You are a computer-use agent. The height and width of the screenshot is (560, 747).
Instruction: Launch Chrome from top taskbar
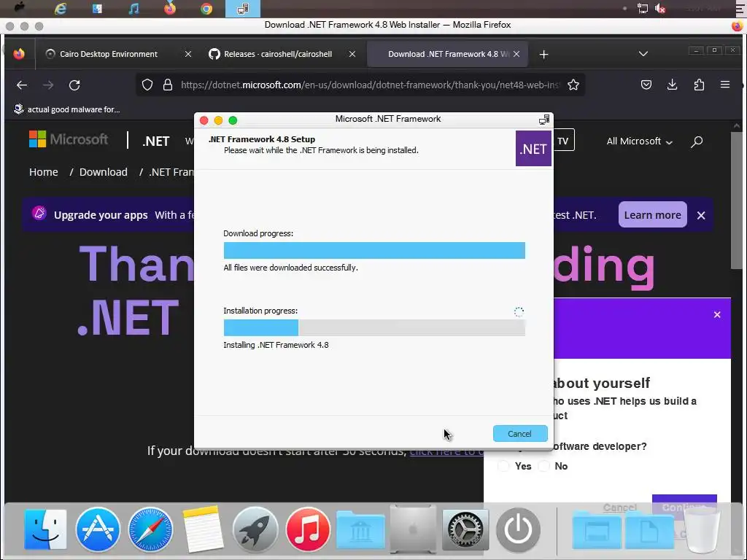tap(206, 9)
